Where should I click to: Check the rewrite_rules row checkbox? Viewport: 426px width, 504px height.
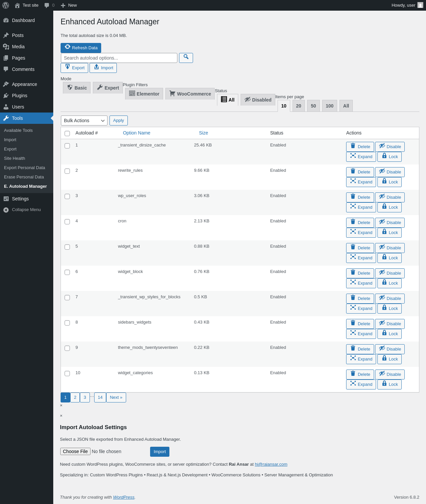(67, 171)
